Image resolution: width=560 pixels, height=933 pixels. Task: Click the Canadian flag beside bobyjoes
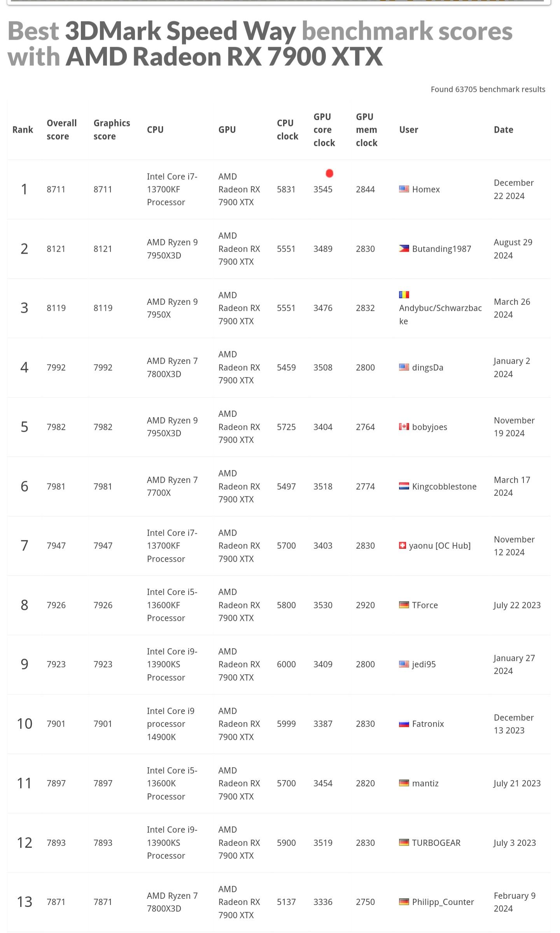(x=404, y=427)
